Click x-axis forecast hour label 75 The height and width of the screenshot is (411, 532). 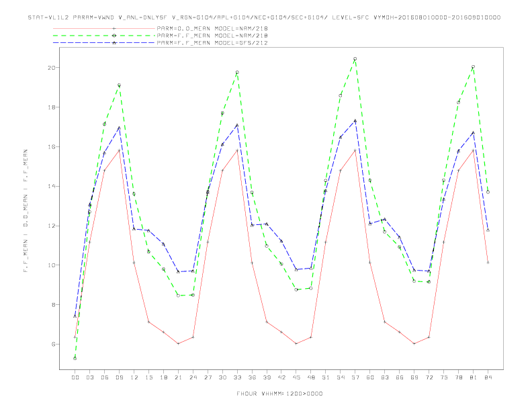point(444,377)
